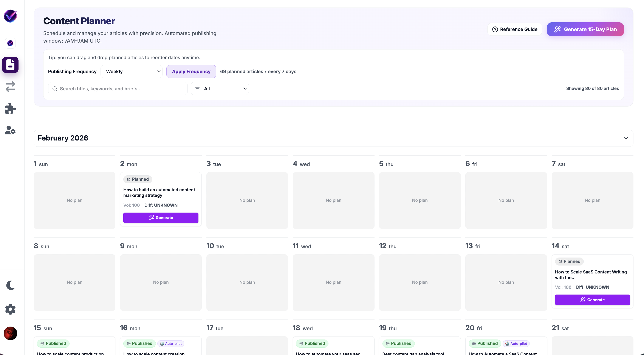Click the search magnifier icon
Screen dimensions: 644x355
point(55,89)
